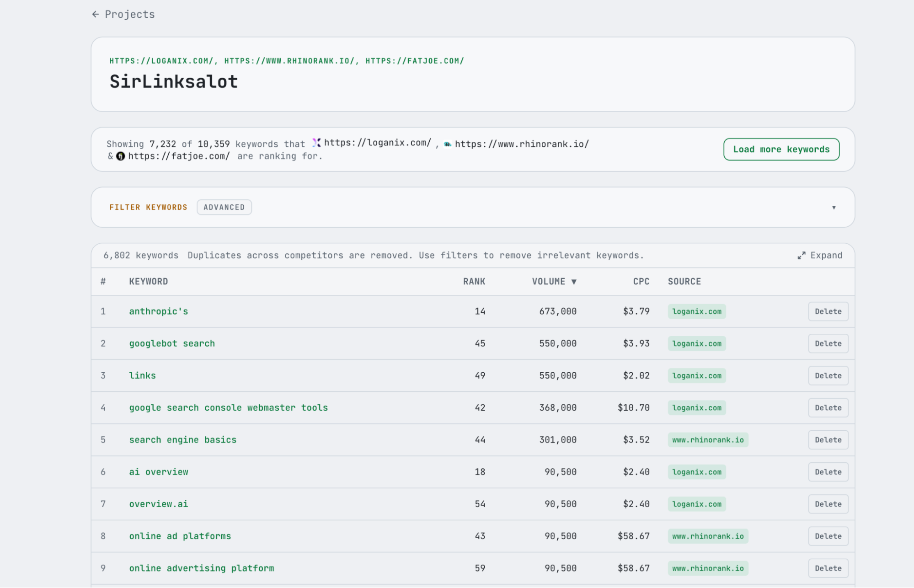Image resolution: width=914 pixels, height=588 pixels.
Task: Open keyword "overview.ai"
Action: [x=158, y=504]
